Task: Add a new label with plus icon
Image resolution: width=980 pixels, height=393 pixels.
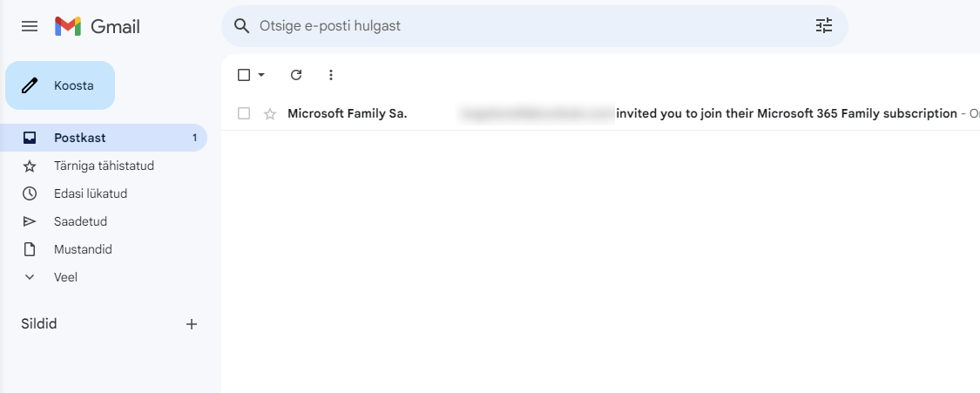Action: [x=192, y=324]
